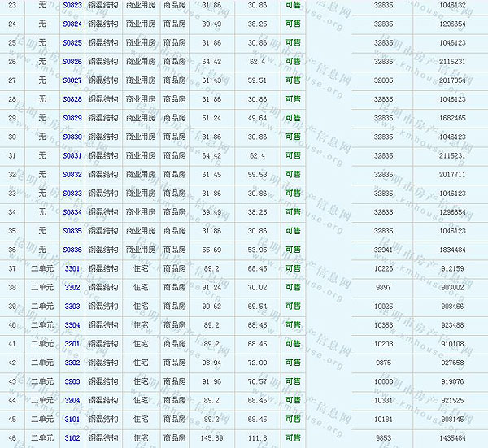The height and width of the screenshot is (448, 488).
Task: Click the S0826 unit link
Action: [x=72, y=61]
